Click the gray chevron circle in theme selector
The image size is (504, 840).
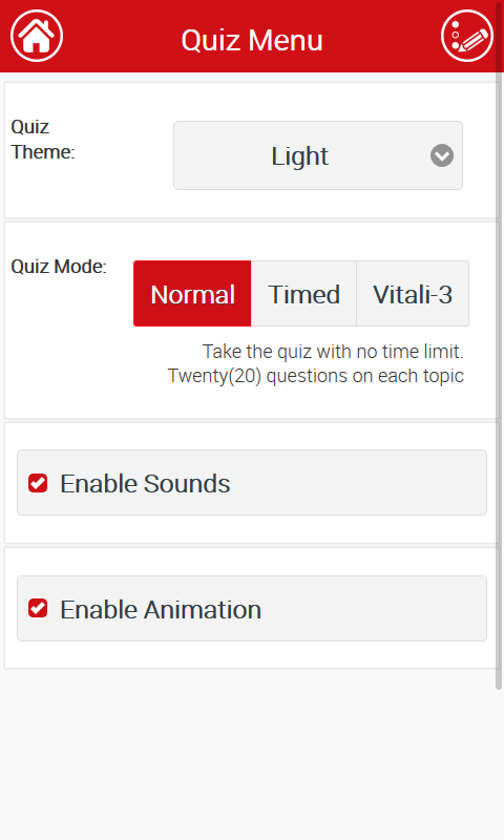[442, 156]
